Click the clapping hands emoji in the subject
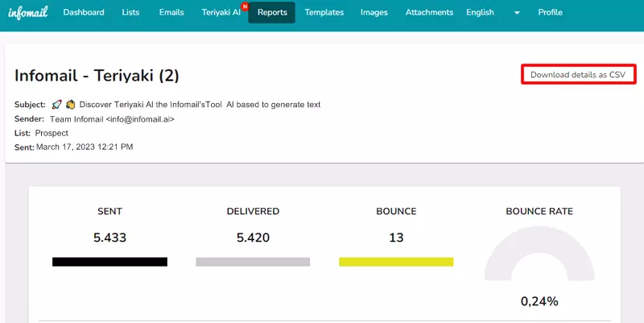644x323 pixels. [x=70, y=105]
